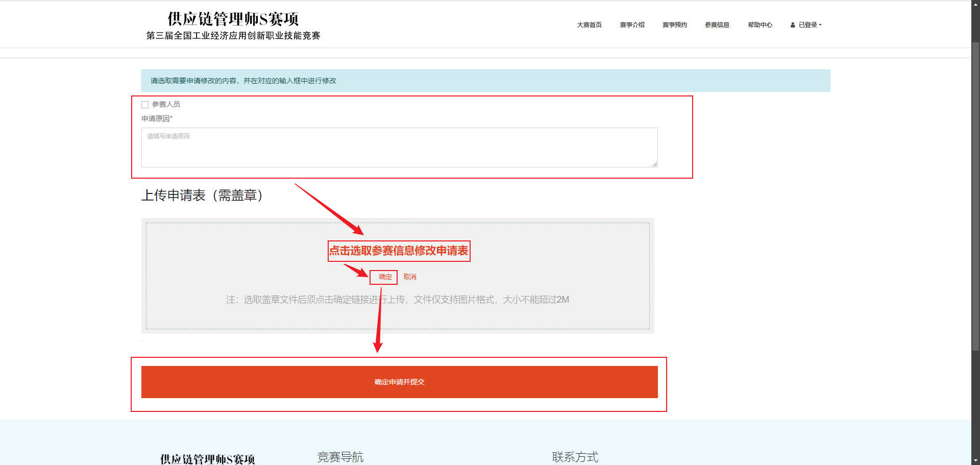Open 帮助中心 from the top menu
Screen dimensions: 980x465
pyautogui.click(x=760, y=25)
